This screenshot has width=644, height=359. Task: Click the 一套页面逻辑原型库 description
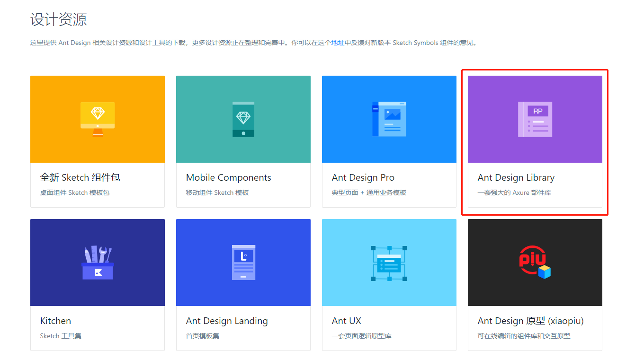point(362,336)
